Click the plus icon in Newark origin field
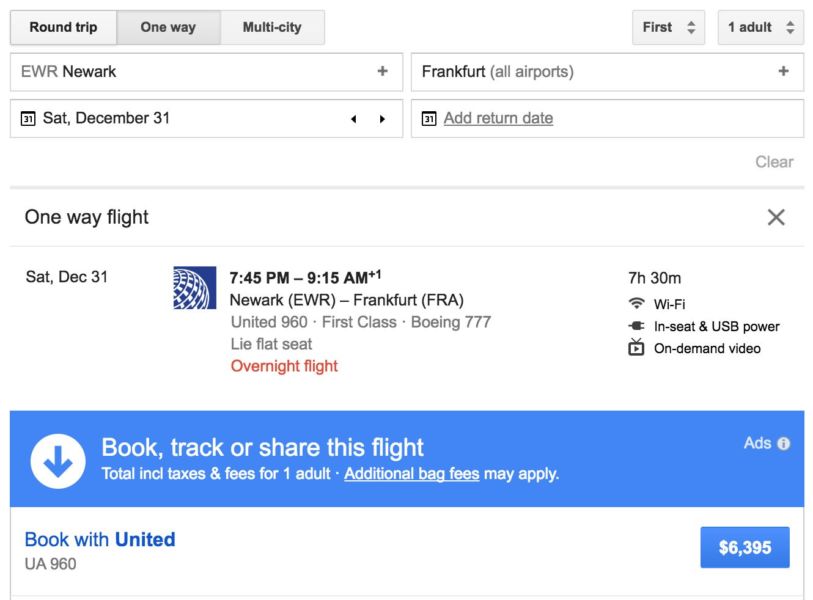The width and height of the screenshot is (813, 600). [x=382, y=72]
